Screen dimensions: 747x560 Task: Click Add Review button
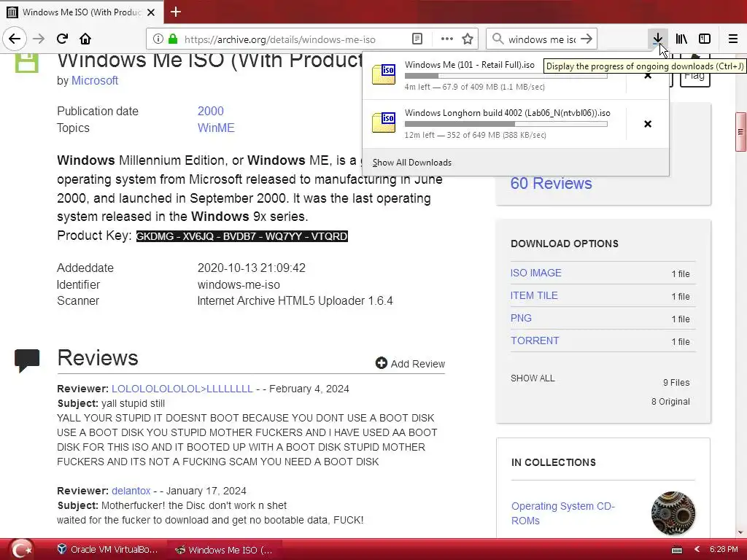point(410,363)
